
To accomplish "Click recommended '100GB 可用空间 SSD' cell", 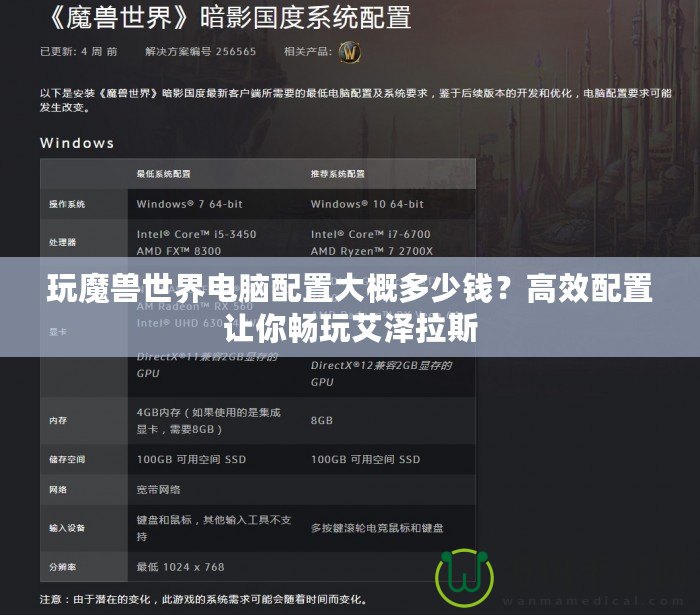I will (x=365, y=459).
